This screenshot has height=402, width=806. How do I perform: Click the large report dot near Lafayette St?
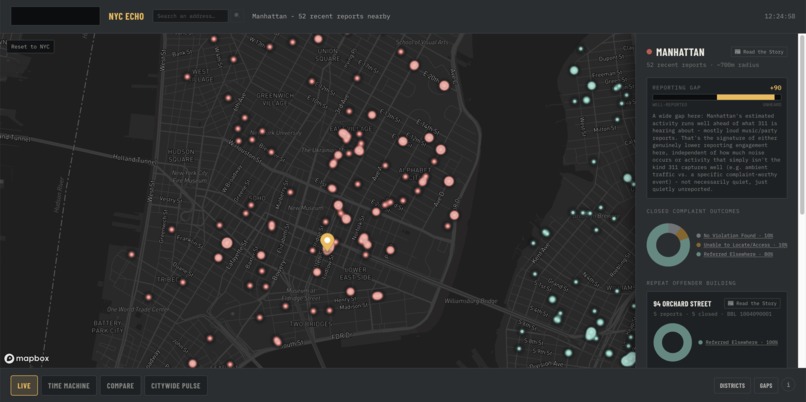pos(227,243)
